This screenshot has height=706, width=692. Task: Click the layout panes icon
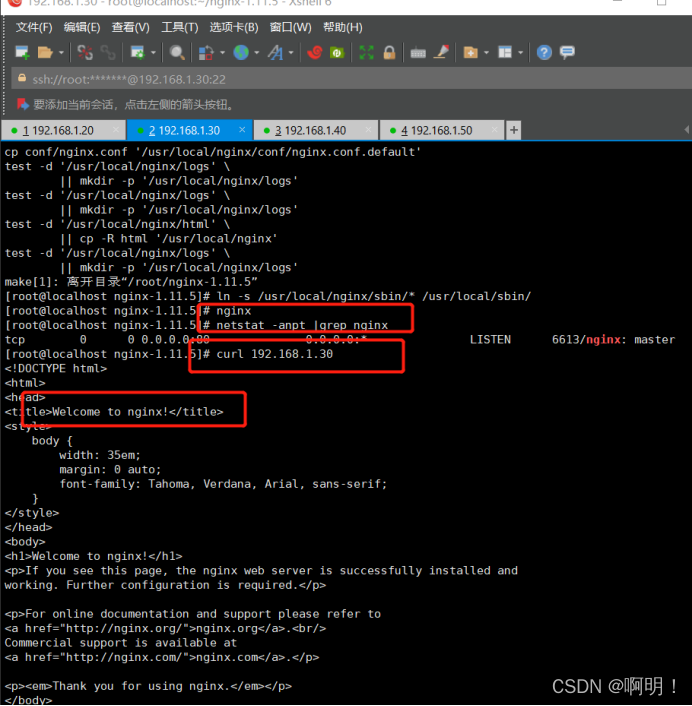pyautogui.click(x=505, y=53)
